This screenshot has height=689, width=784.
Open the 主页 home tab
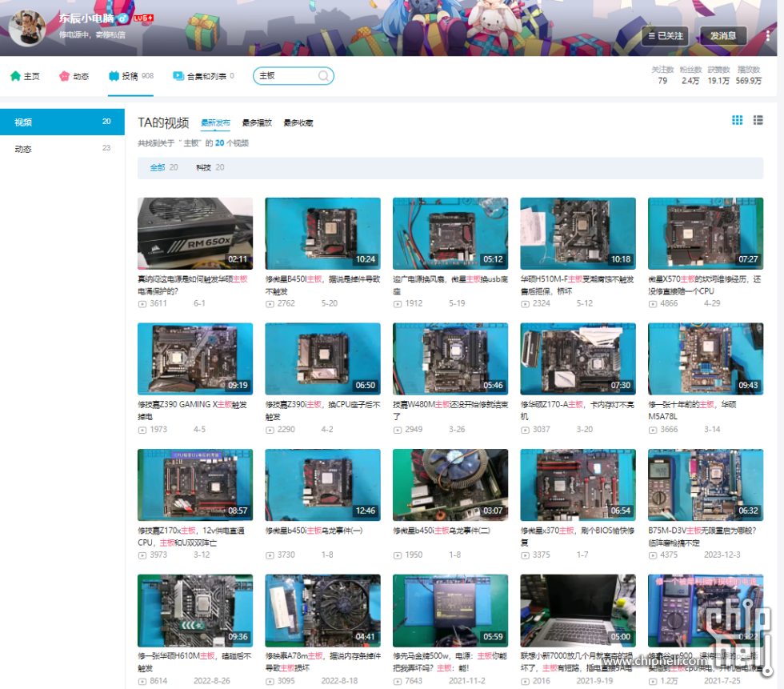pyautogui.click(x=25, y=76)
